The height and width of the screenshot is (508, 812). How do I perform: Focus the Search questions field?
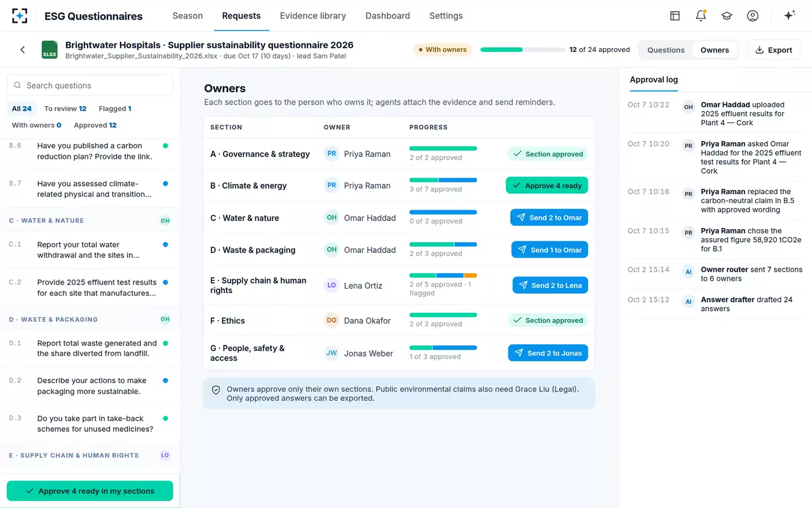90,85
